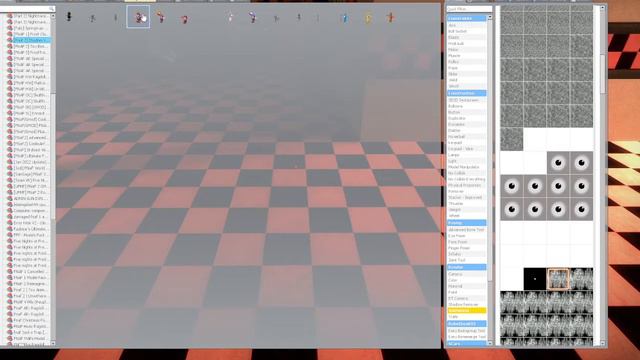Select the black material thumbnail with white dot
Screen dimensions: 640x360
pos(535,279)
